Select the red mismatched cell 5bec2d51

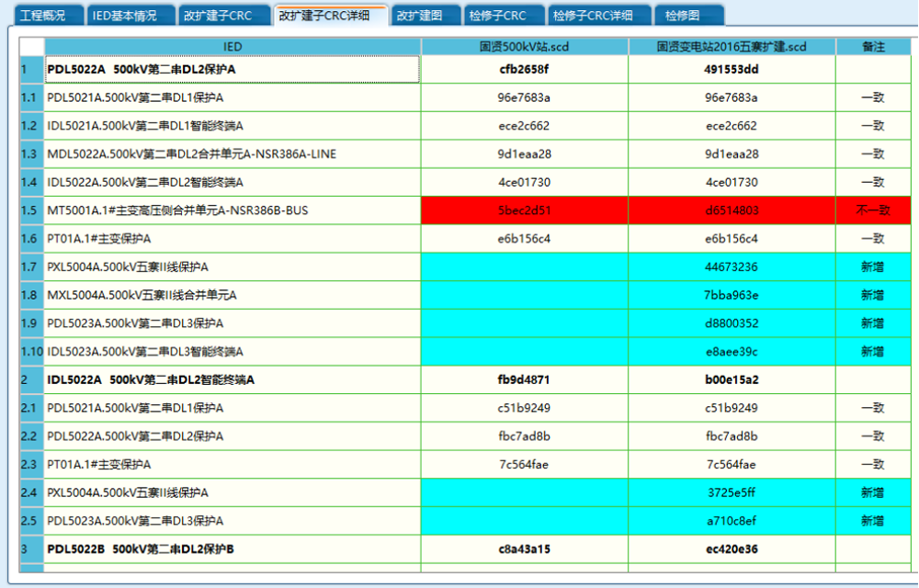pos(524,210)
